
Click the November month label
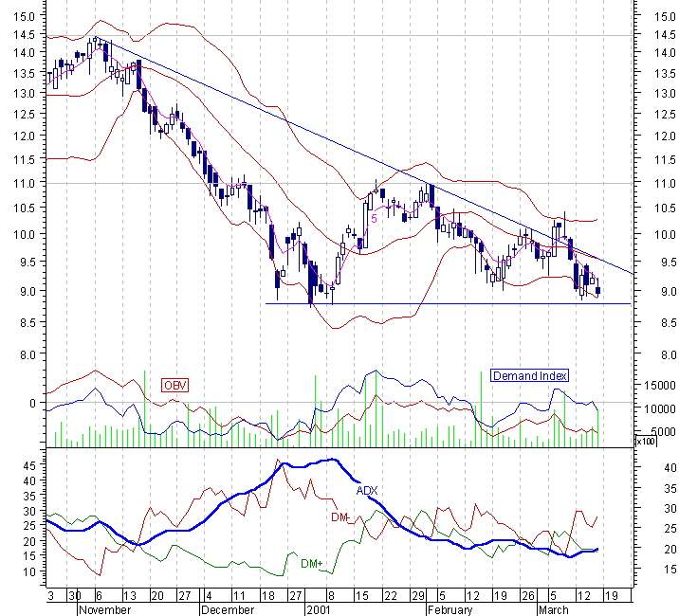point(105,610)
